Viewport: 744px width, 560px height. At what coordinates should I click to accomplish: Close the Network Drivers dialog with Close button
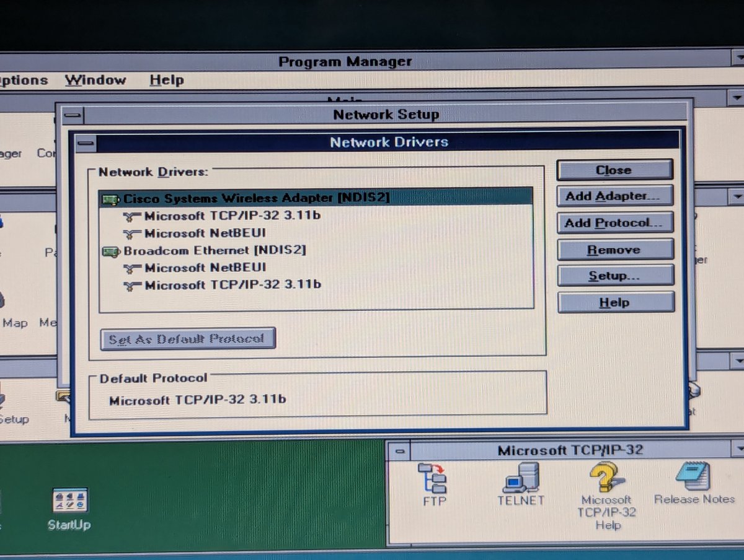coord(614,170)
